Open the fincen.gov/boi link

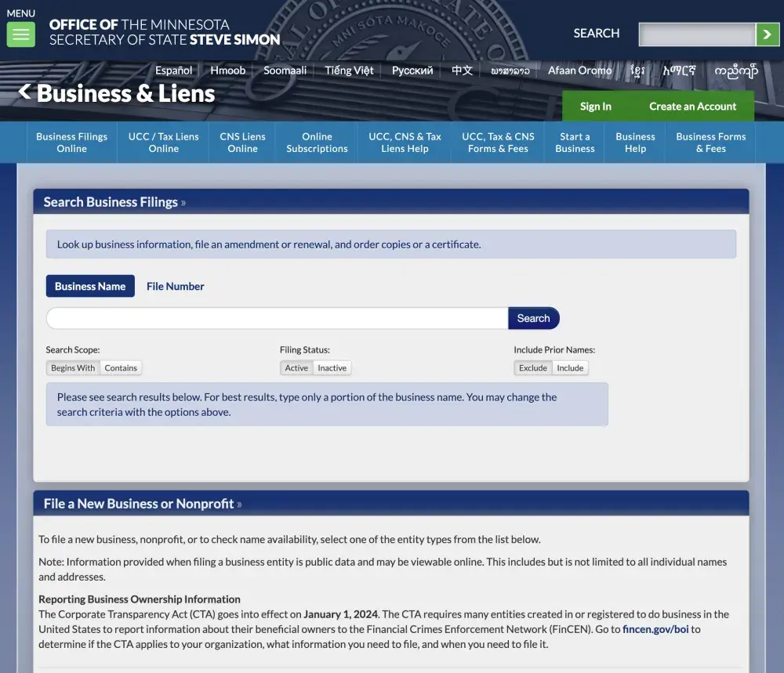click(x=655, y=629)
